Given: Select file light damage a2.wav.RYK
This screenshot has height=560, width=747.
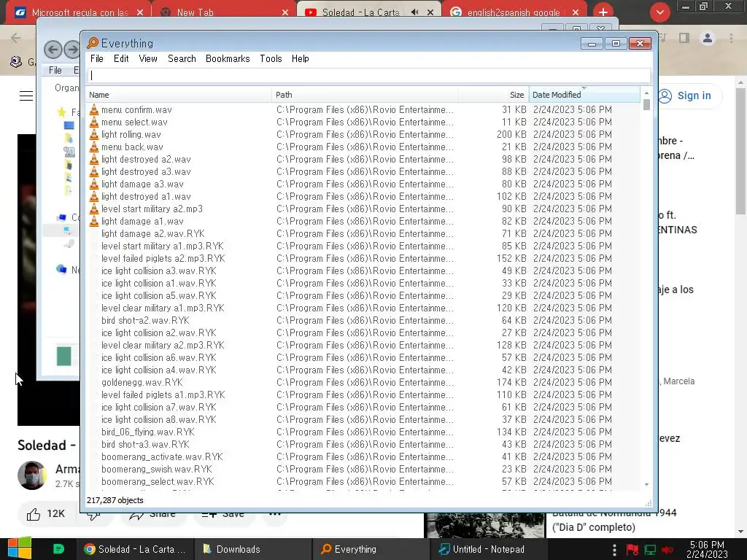Looking at the screenshot, I should coord(153,234).
